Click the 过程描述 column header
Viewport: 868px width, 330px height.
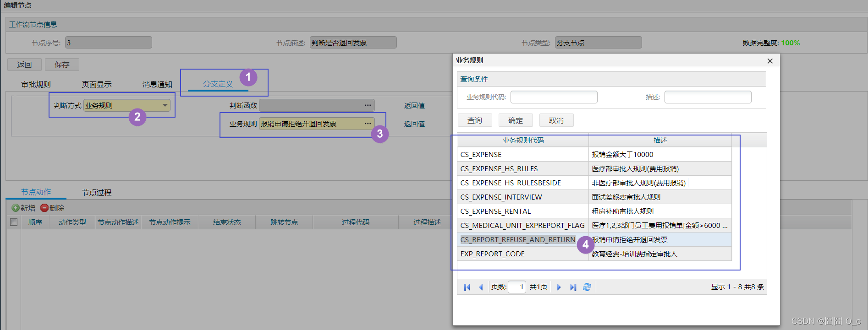[x=427, y=222]
